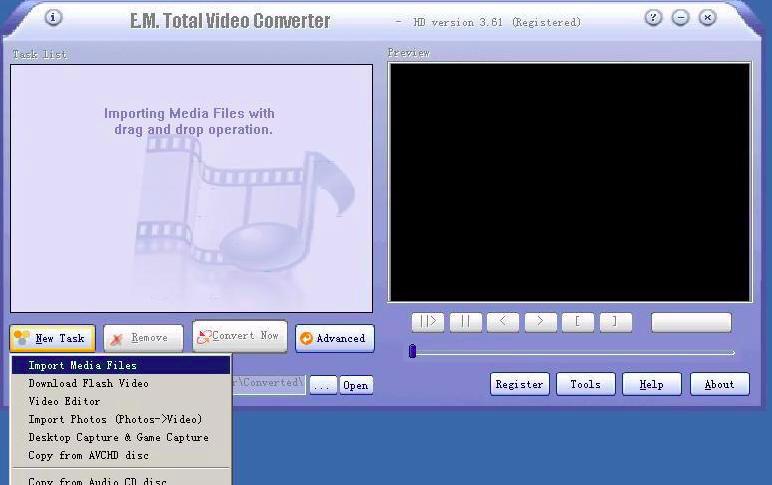Click the New Task button

(52, 338)
